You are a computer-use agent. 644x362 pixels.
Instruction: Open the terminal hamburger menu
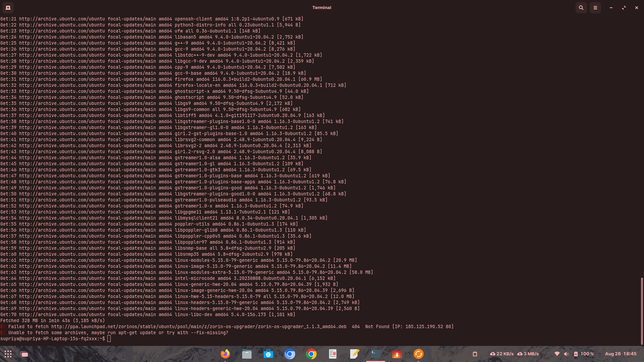[x=595, y=8]
